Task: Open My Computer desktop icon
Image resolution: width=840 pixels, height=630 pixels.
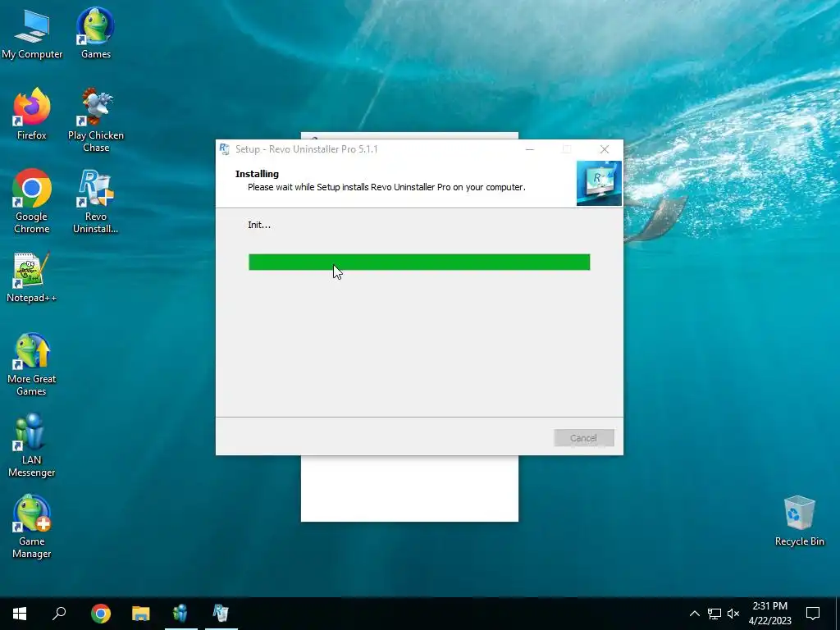Action: click(32, 34)
